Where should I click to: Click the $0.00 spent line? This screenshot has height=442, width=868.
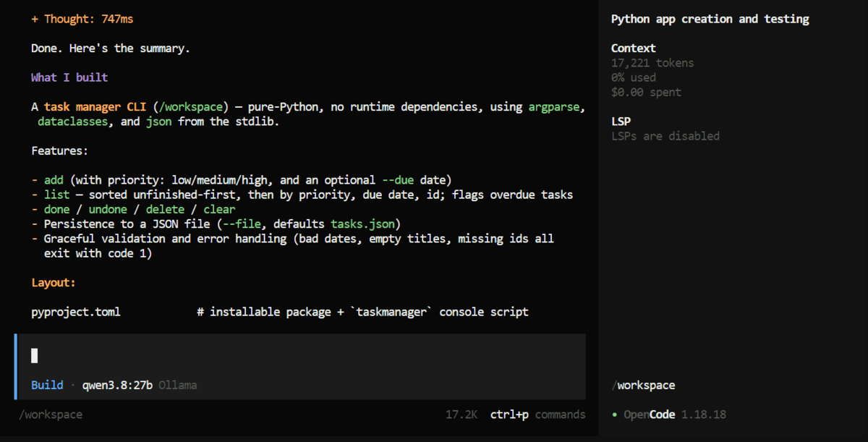(x=646, y=92)
